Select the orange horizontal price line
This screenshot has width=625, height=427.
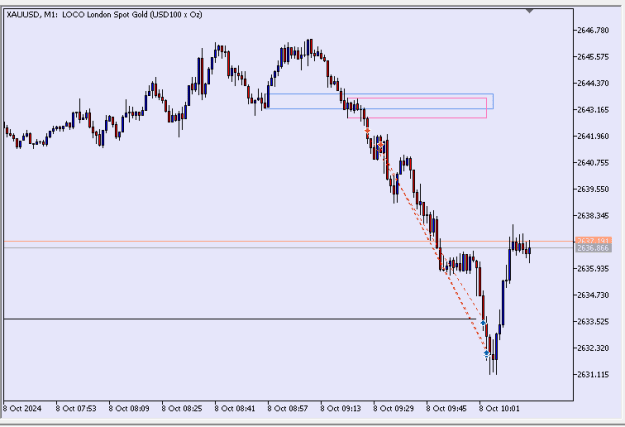289,241
